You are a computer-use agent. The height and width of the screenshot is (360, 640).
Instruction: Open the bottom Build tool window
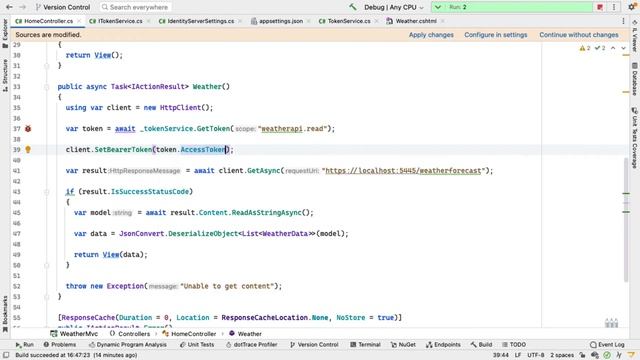[481, 344]
